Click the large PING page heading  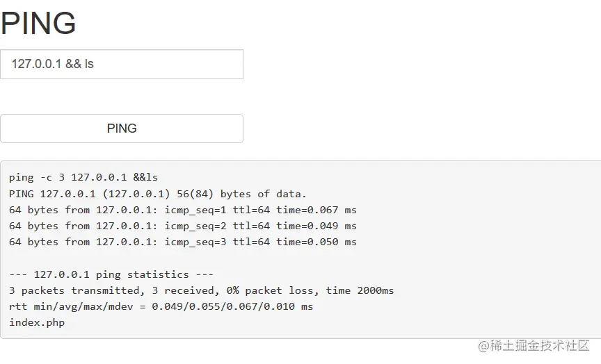coord(38,24)
